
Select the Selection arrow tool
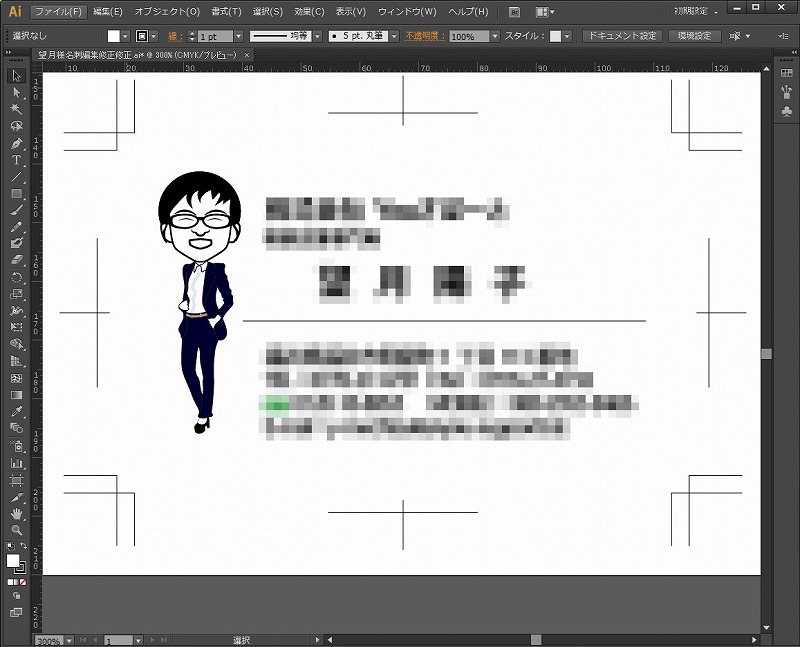pos(17,76)
